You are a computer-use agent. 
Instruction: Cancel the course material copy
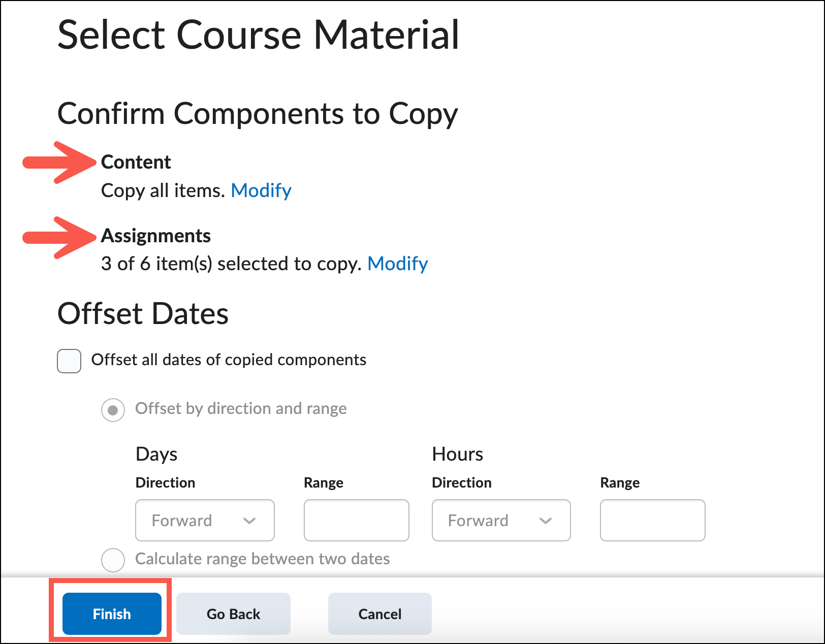click(379, 614)
